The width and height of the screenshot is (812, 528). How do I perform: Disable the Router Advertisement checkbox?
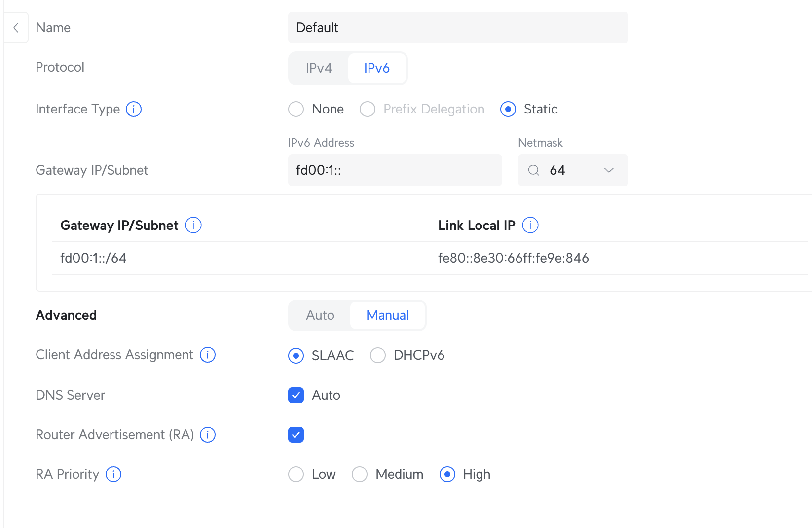[x=296, y=435]
